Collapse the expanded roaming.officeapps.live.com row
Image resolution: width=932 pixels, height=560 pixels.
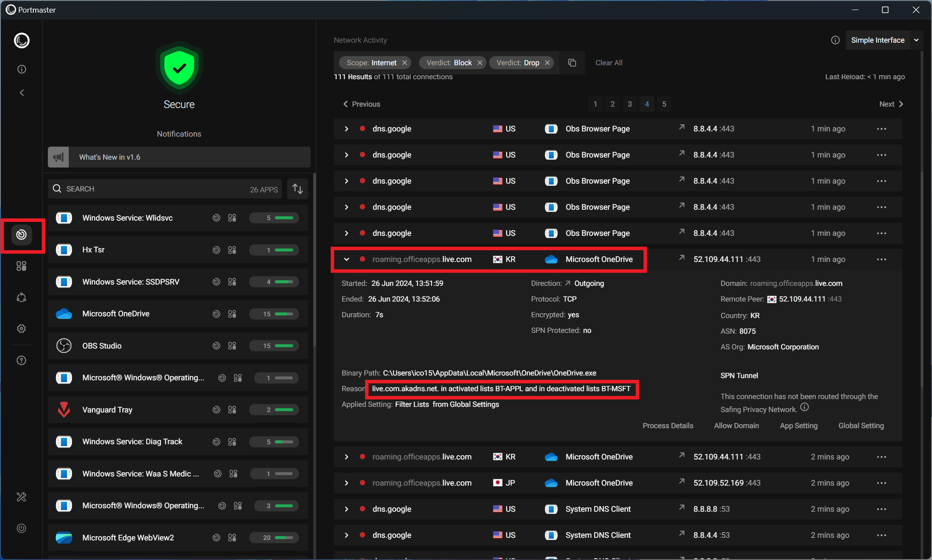tap(346, 259)
